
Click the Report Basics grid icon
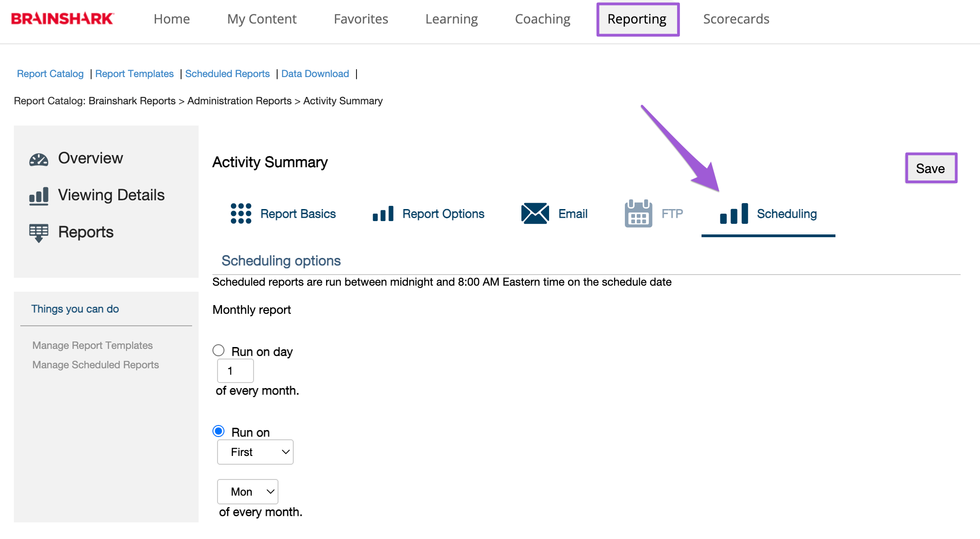tap(241, 214)
